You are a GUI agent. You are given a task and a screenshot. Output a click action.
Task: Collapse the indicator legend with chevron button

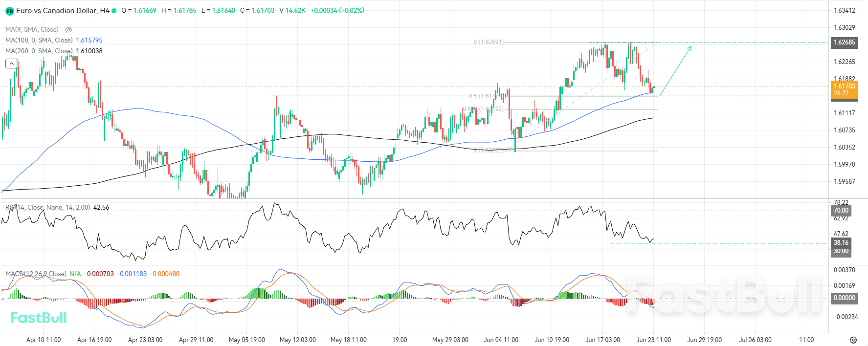click(x=12, y=64)
